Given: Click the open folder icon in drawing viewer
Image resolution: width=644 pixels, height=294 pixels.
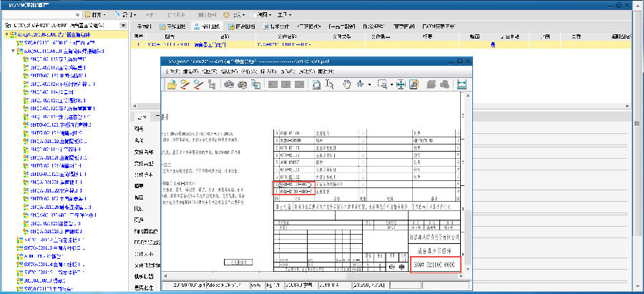Looking at the screenshot, I should pos(172,84).
